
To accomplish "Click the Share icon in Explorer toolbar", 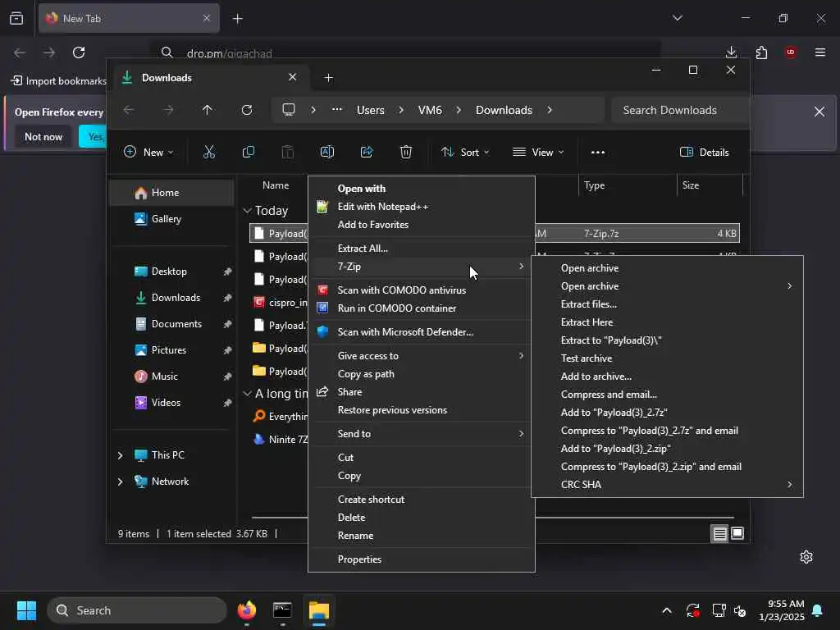I will click(367, 152).
